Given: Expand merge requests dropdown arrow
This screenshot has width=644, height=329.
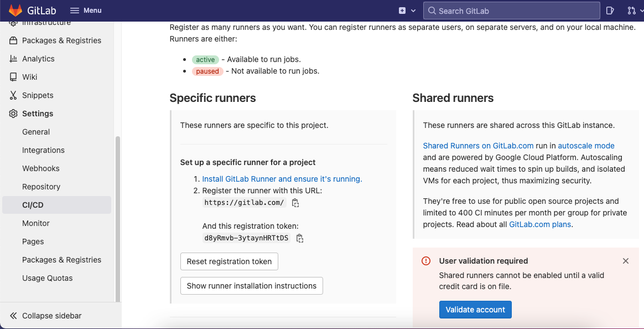Looking at the screenshot, I should tap(641, 11).
